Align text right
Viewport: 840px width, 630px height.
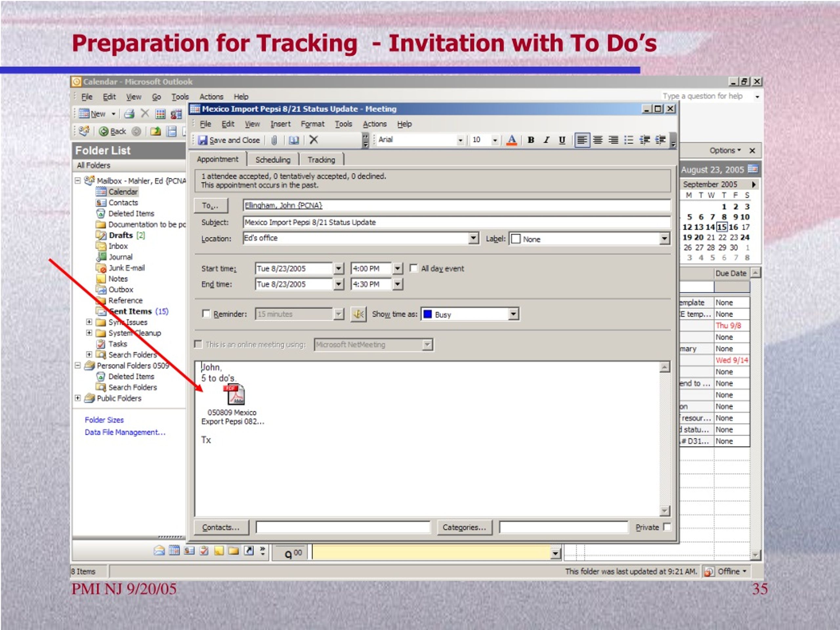[x=613, y=140]
